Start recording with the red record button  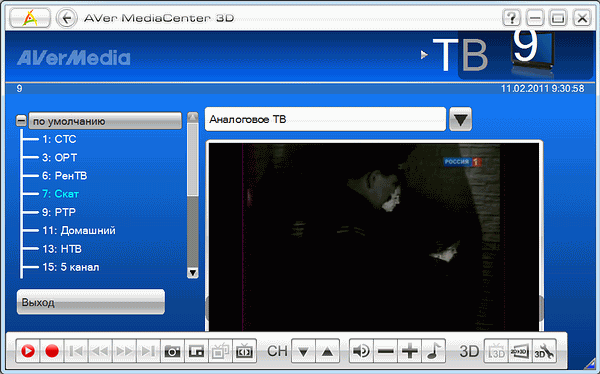tap(52, 351)
